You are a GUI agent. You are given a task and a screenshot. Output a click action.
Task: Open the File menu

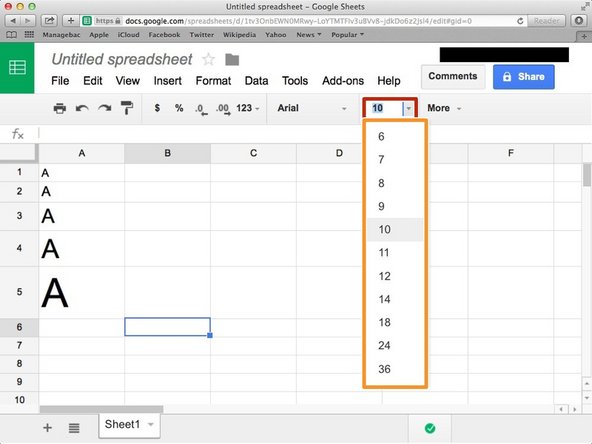pos(60,81)
